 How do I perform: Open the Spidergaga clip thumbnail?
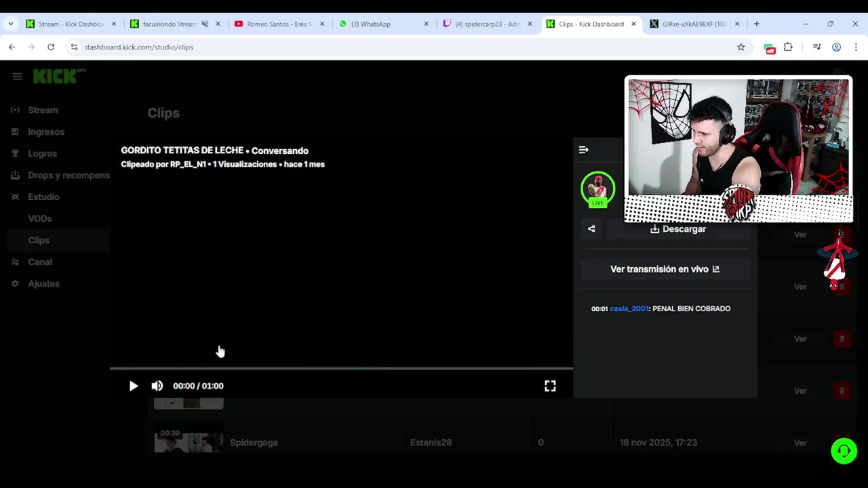pos(189,440)
